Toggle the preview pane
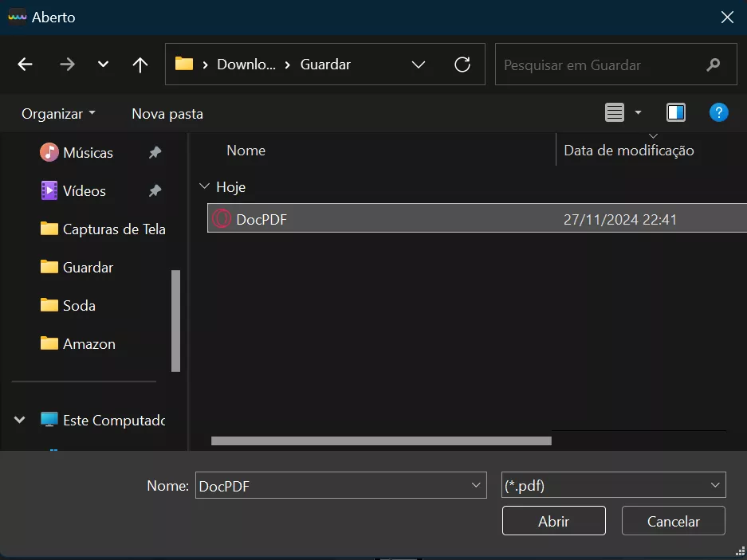 pos(675,112)
